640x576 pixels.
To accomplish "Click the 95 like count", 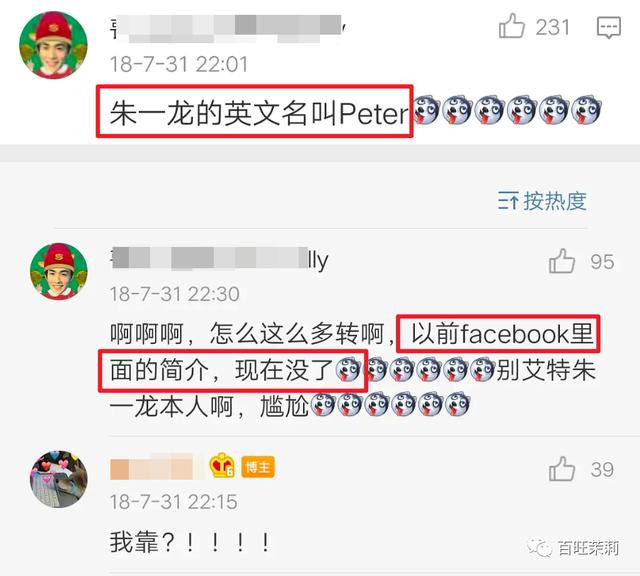I will point(602,262).
